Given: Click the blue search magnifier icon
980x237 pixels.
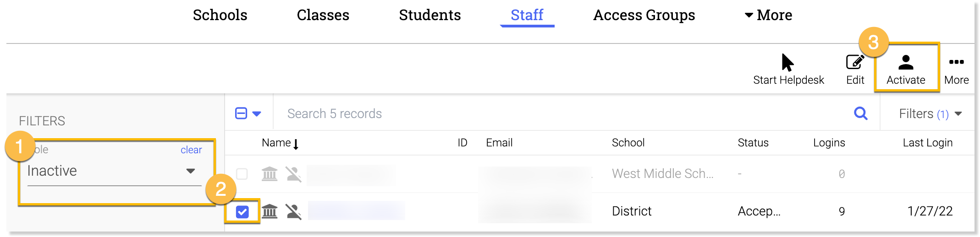Looking at the screenshot, I should click(861, 113).
